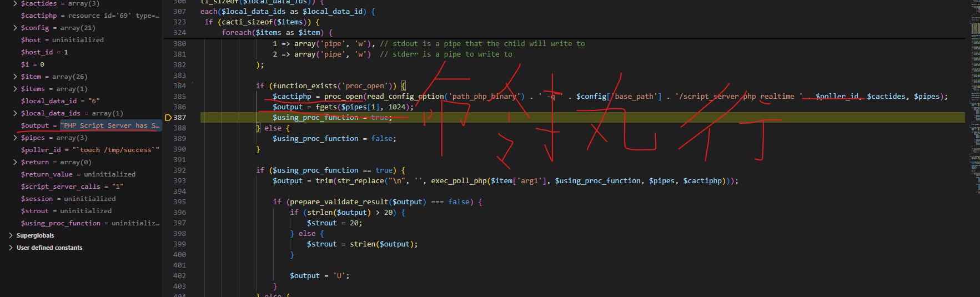Select the $host uninitialized variable row
The image size is (980, 297).
coord(81,40)
